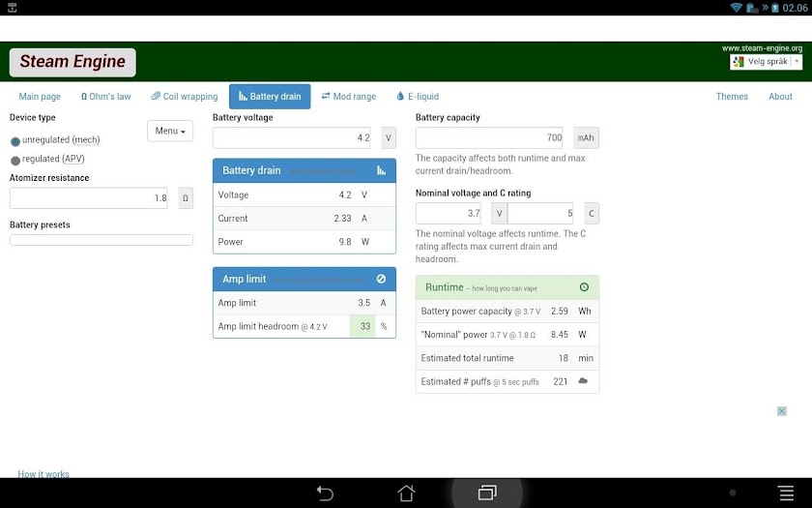
Task: Click the Battery drain panel chart icon
Action: click(381, 170)
